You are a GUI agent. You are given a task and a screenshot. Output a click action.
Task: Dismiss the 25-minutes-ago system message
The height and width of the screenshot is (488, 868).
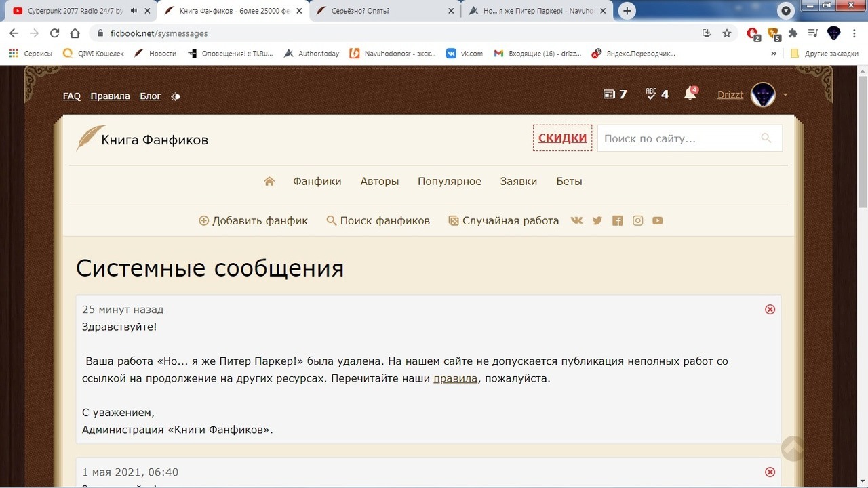point(770,309)
